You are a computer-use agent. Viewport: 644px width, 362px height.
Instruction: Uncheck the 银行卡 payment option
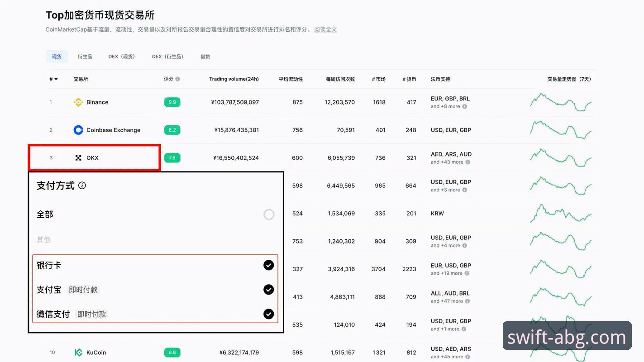point(269,265)
